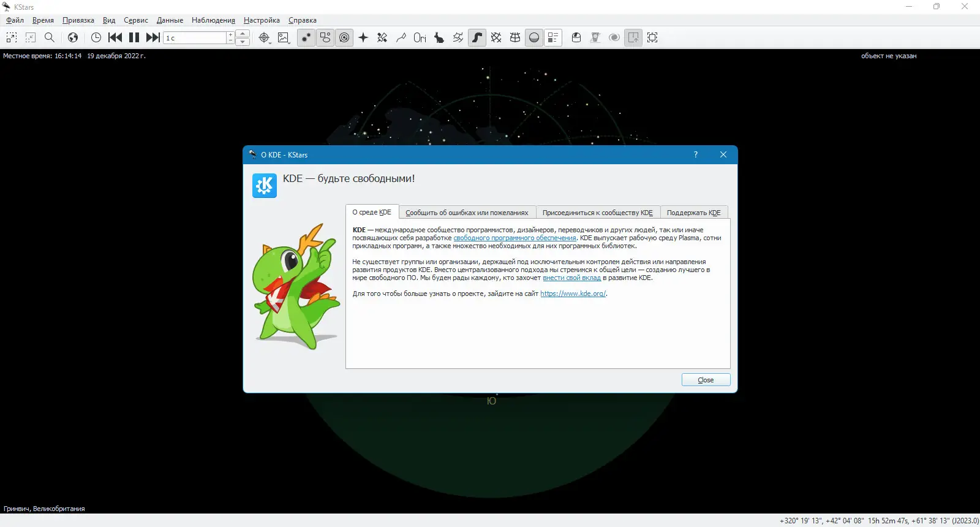Viewport: 980px width, 527px height.
Task: Click the Close button in the dialog
Action: 706,380
